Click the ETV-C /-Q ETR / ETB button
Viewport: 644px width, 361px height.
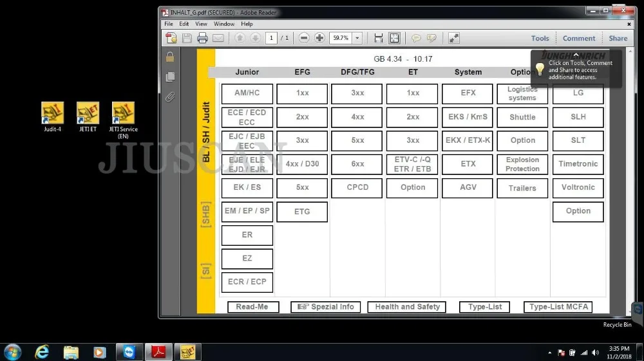point(412,165)
